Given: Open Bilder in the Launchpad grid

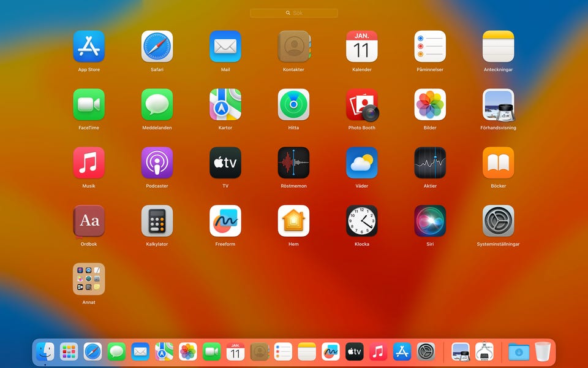Looking at the screenshot, I should [x=430, y=104].
